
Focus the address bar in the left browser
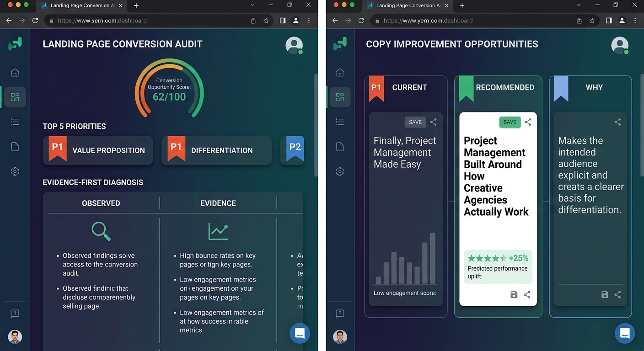point(159,21)
